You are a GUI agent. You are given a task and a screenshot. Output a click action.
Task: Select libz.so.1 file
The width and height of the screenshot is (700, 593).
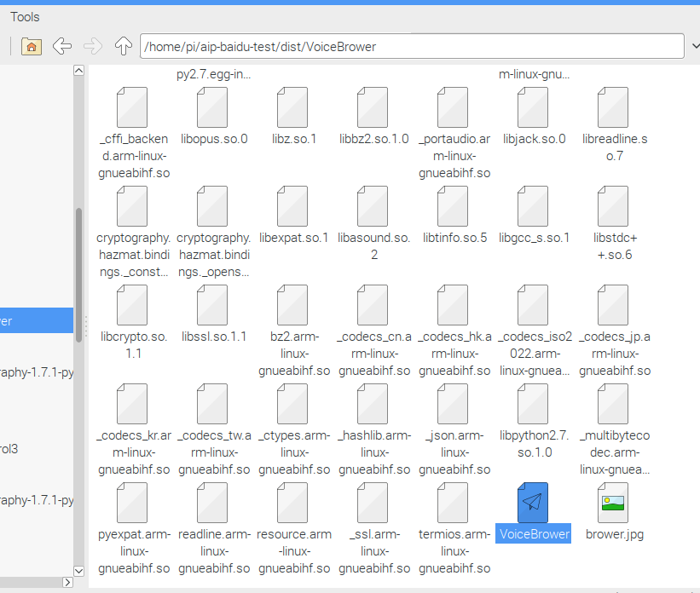(x=293, y=117)
